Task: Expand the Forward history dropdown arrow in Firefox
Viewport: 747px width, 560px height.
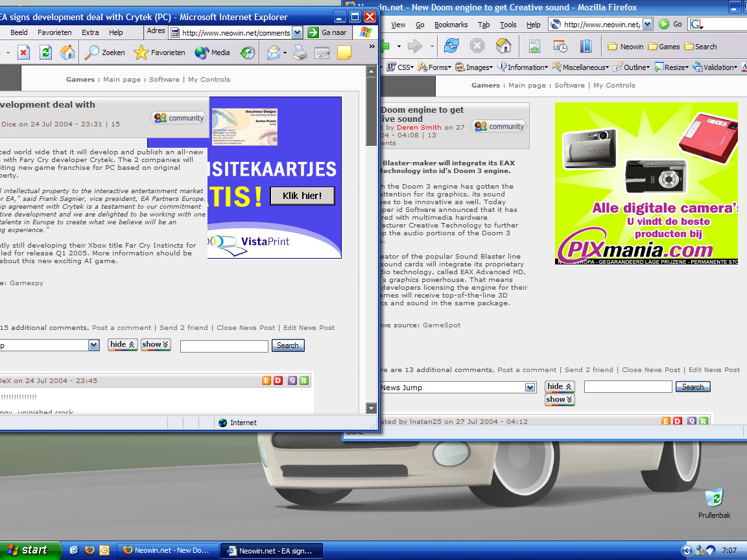Action: 432,47
